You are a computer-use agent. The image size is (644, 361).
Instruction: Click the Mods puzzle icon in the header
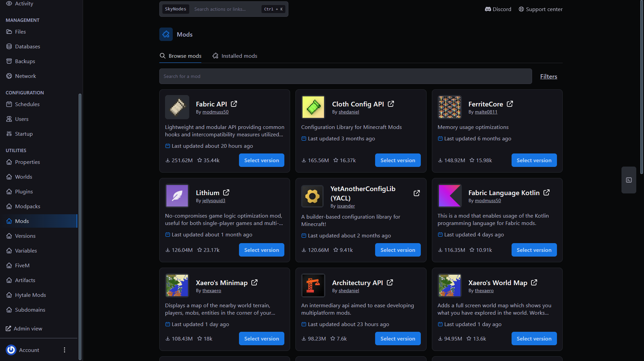click(166, 34)
